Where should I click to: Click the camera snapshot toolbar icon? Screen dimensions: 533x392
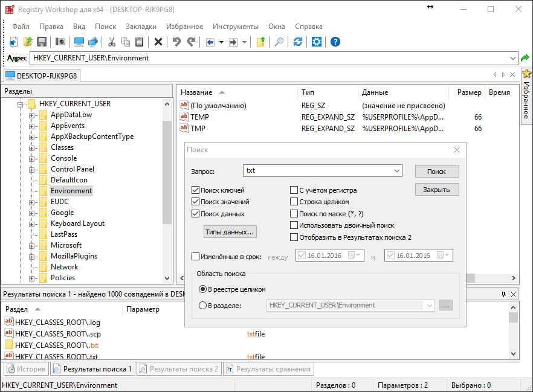(x=60, y=42)
